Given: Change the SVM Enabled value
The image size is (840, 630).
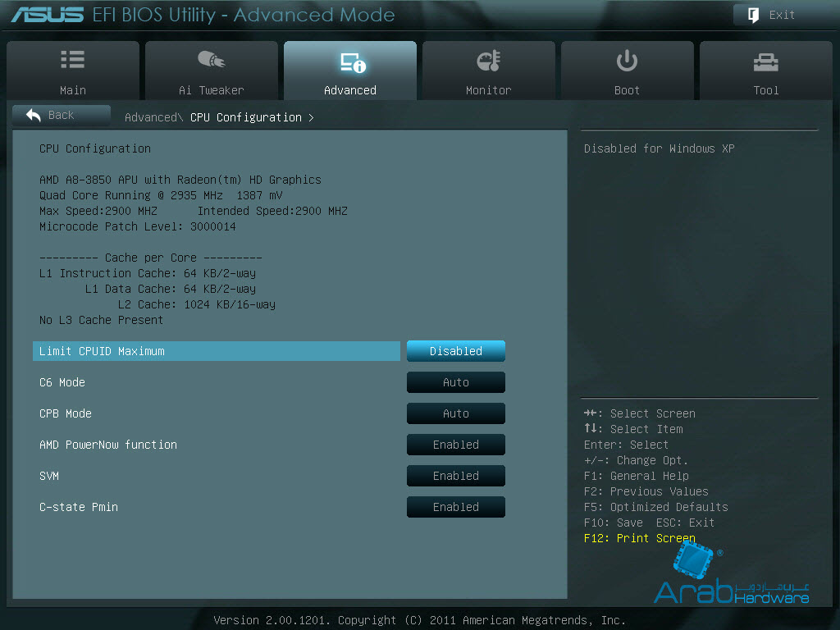Looking at the screenshot, I should point(456,476).
